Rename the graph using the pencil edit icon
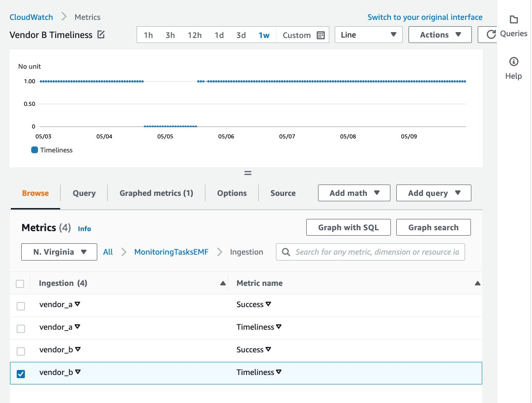This screenshot has width=532, height=403. pyautogui.click(x=101, y=34)
